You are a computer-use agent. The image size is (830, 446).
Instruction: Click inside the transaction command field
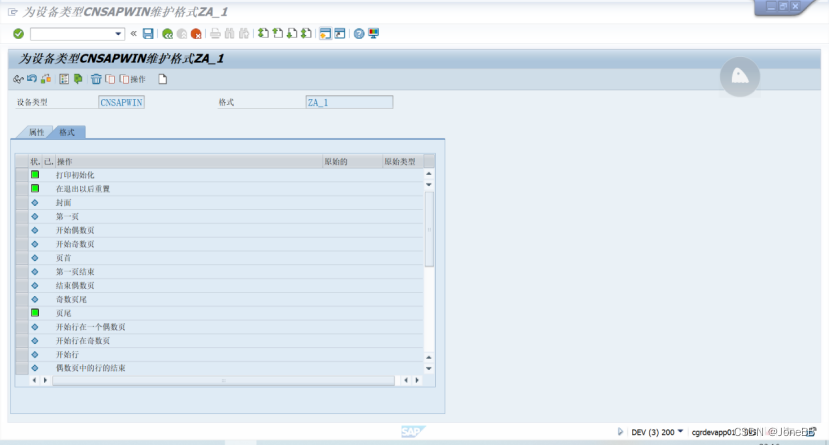coord(72,34)
